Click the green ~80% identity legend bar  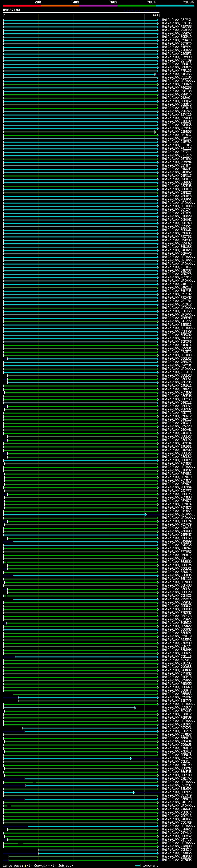coord(137,6)
